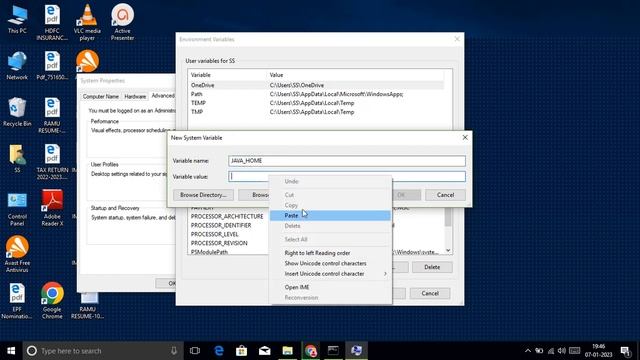
Task: Show hidden system tray icons
Action: point(528,351)
